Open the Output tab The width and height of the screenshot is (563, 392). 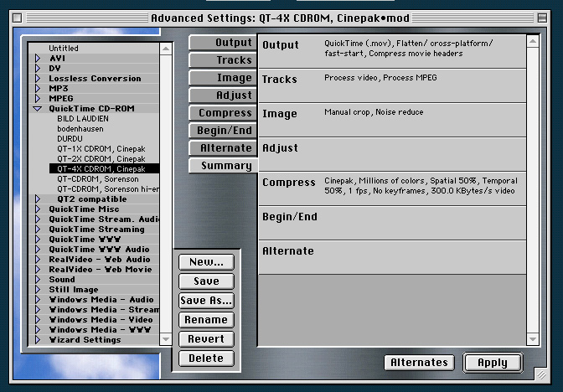click(x=223, y=43)
